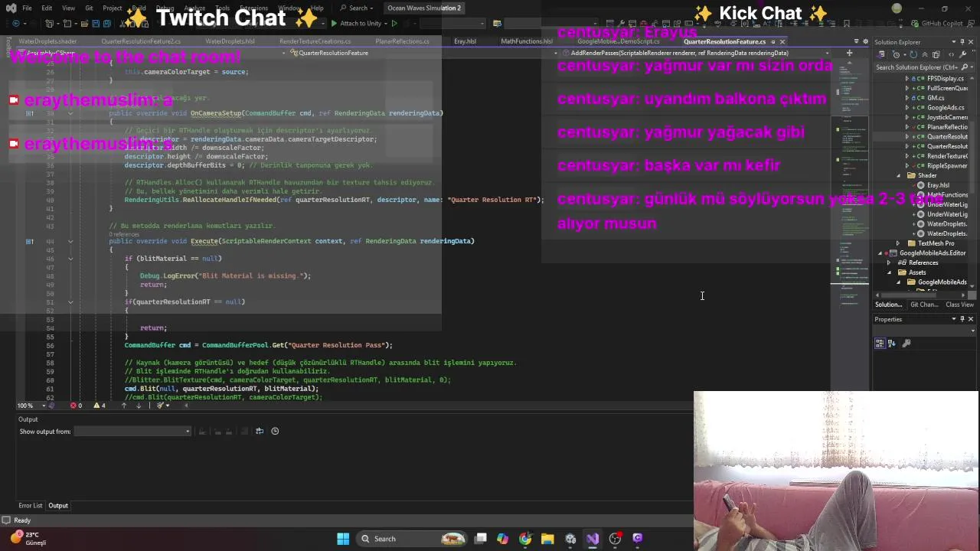Go to next issue with down arrow
This screenshot has width=980, height=551.
(139, 406)
